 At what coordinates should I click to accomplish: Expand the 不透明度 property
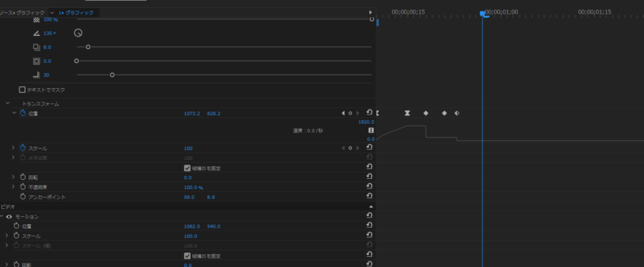coord(13,187)
